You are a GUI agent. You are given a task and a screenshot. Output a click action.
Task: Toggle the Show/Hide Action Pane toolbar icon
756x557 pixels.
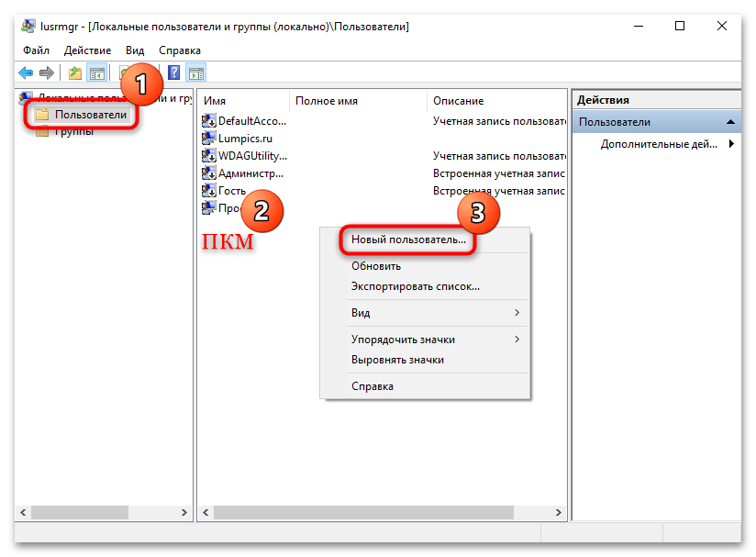[196, 73]
